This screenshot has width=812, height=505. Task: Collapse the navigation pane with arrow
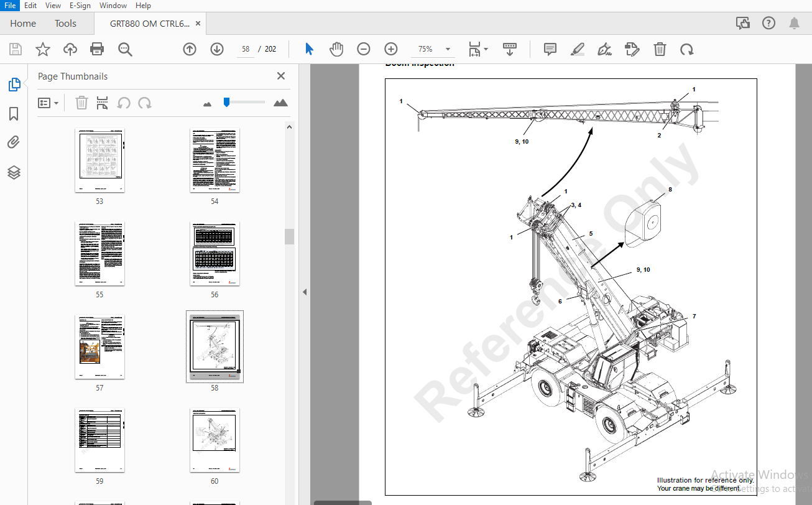click(x=305, y=292)
